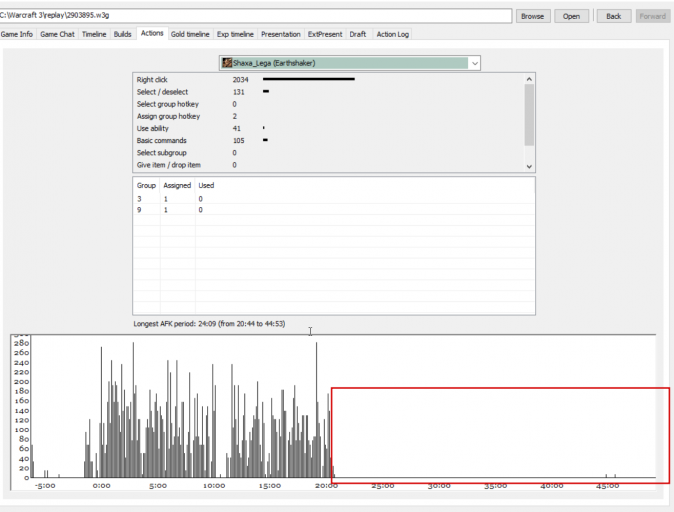
Task: Sort by the Group column header
Action: [x=146, y=185]
